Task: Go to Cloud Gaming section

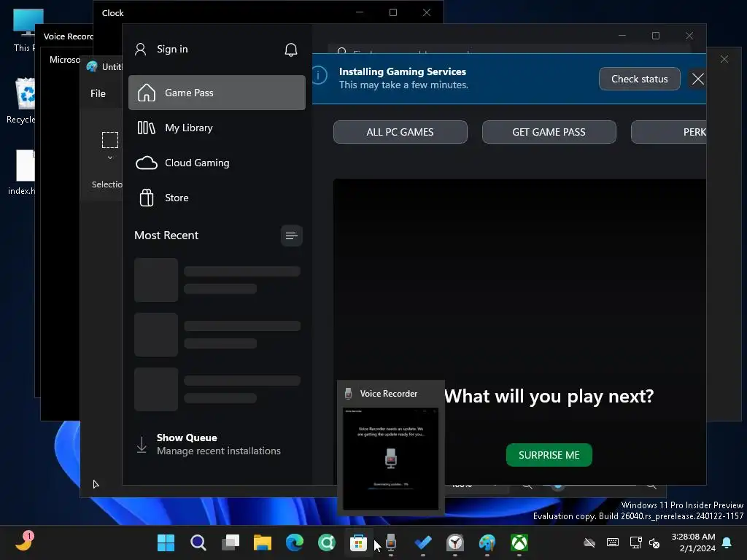Action: [x=217, y=163]
